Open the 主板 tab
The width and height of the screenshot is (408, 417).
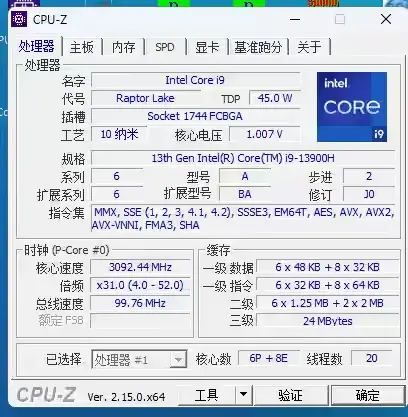coord(82,47)
